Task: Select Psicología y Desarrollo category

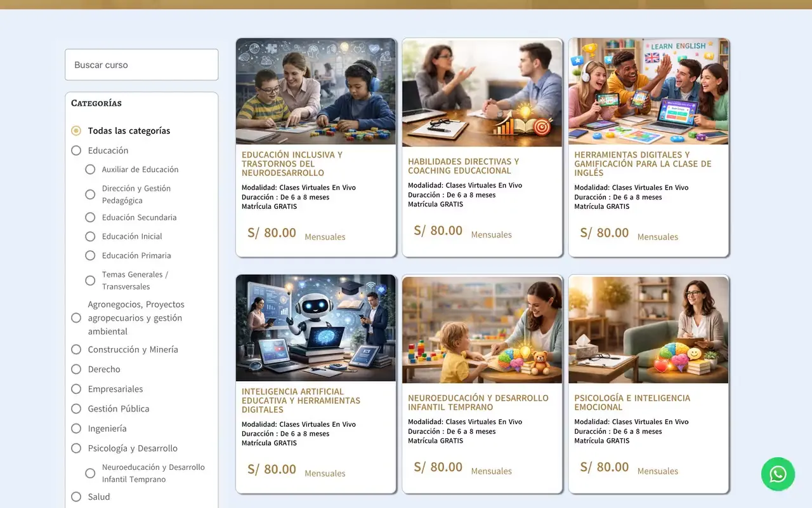Action: (76, 448)
